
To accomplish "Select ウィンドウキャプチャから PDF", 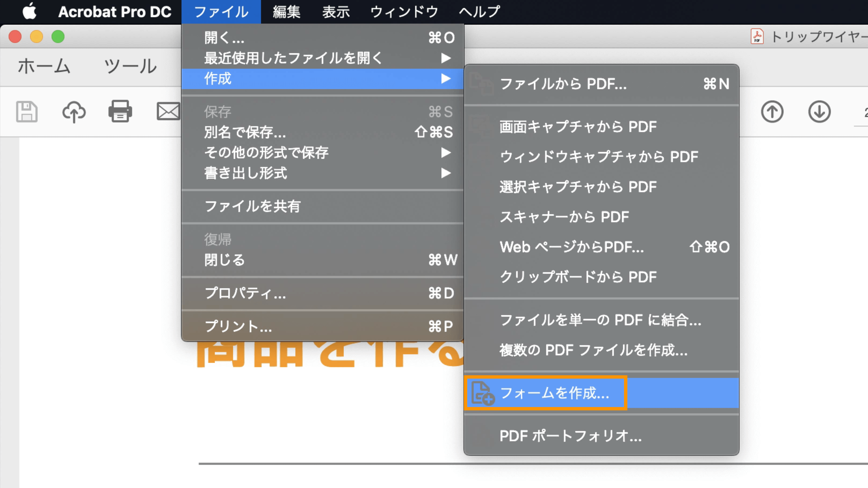I will [x=601, y=157].
